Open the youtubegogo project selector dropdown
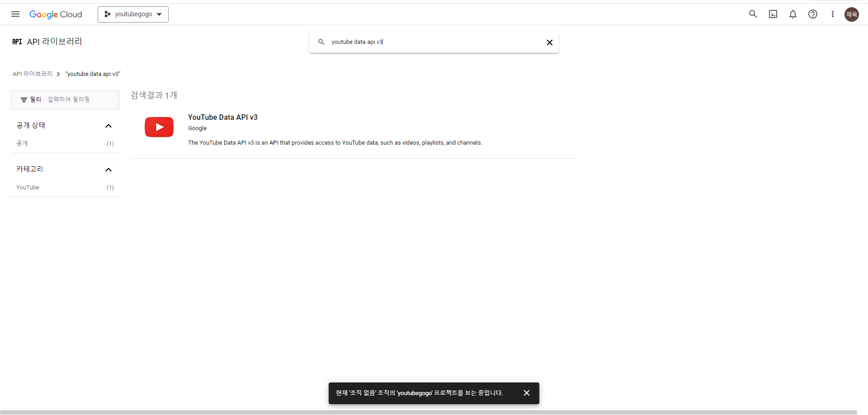This screenshot has height=415, width=868. click(133, 14)
